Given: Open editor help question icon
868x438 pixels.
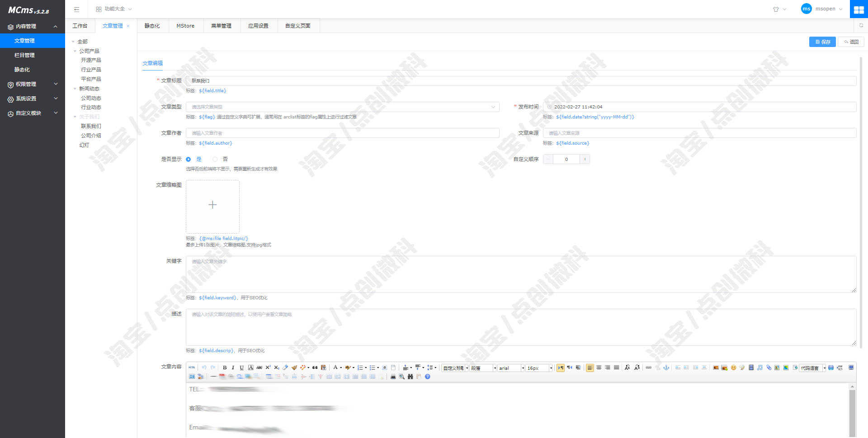Looking at the screenshot, I should [427, 377].
